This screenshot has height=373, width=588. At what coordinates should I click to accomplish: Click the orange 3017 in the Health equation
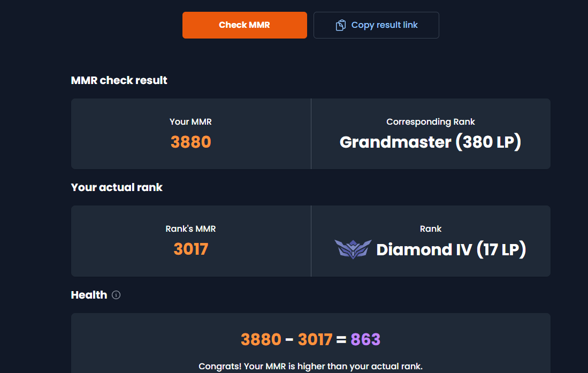click(x=315, y=340)
